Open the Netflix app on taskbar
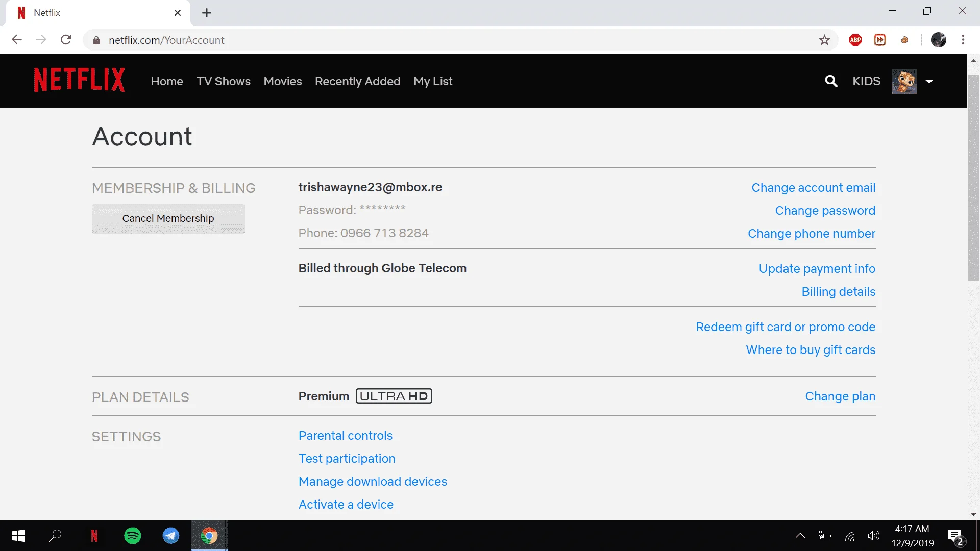This screenshot has width=980, height=551. [x=94, y=536]
